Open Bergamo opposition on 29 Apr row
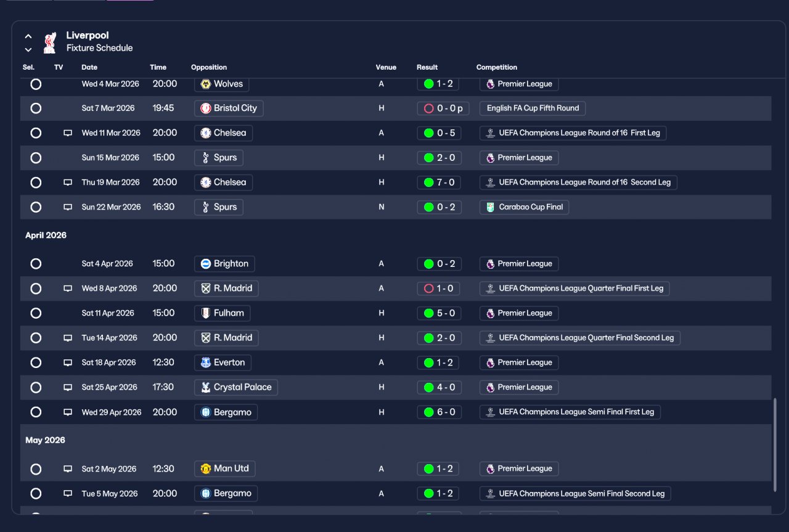The height and width of the screenshot is (532, 789). click(226, 412)
